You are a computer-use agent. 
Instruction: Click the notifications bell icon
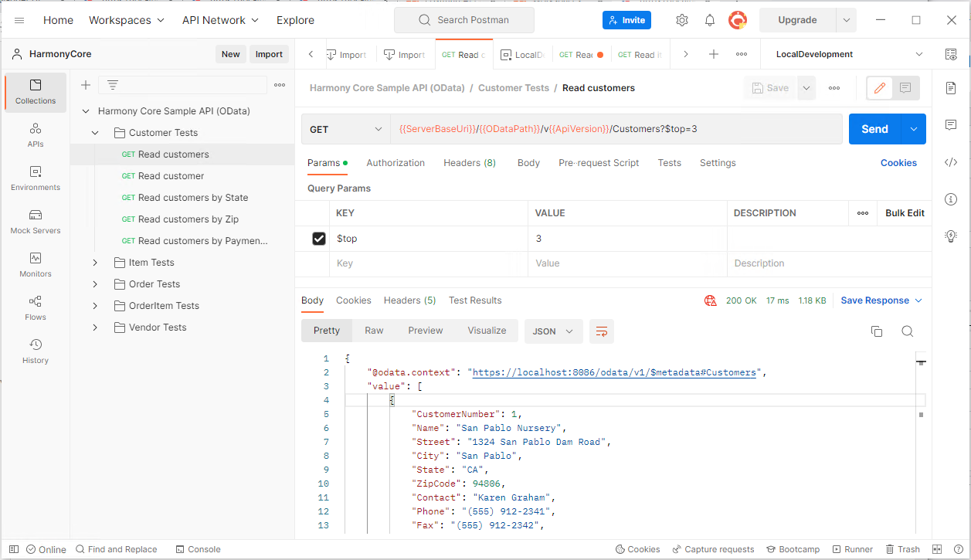[710, 20]
